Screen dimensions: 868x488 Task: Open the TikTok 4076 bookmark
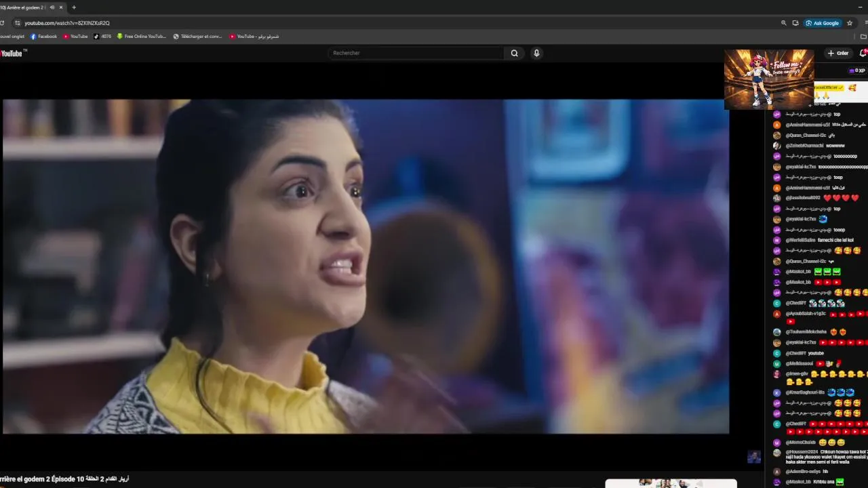pyautogui.click(x=102, y=37)
